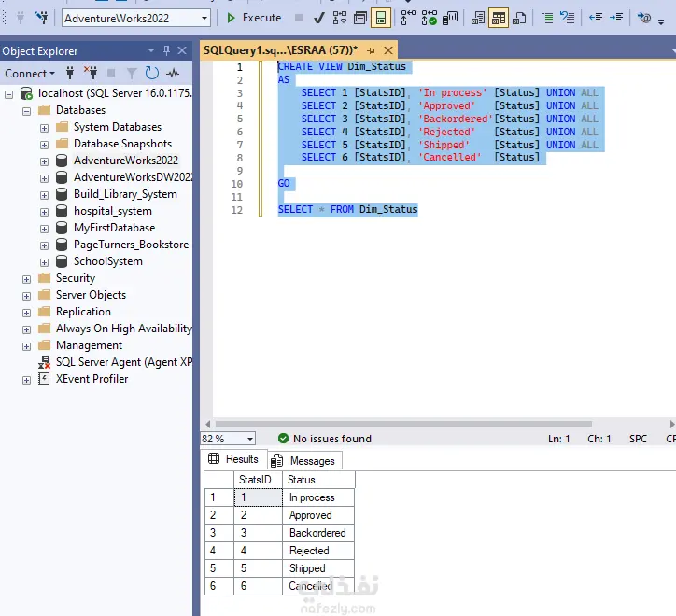Click the Replication folder
Image resolution: width=676 pixels, height=616 pixels.
[83, 312]
